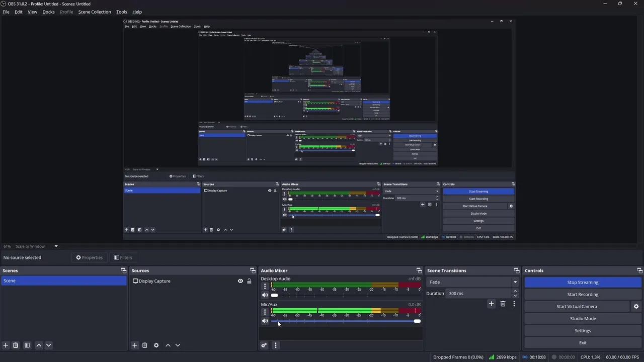This screenshot has height=362, width=644.
Task: Click the 00:18:08 streaming timer
Action: [534, 357]
